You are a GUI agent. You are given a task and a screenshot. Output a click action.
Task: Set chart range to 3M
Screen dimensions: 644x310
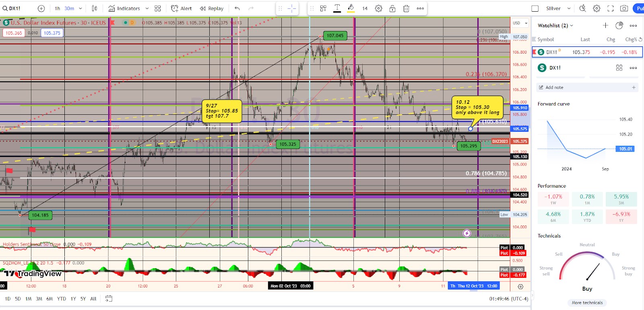(x=39, y=299)
